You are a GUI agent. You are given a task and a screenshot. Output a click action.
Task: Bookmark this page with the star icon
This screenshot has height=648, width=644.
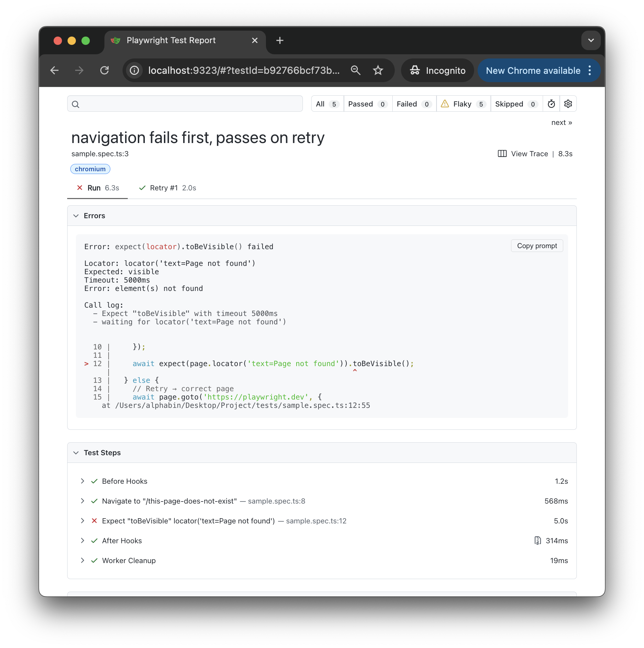[x=378, y=71]
